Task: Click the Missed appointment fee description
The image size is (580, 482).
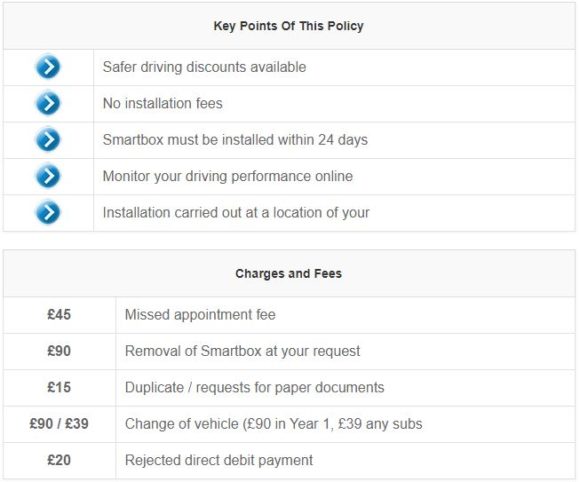Action: (200, 315)
